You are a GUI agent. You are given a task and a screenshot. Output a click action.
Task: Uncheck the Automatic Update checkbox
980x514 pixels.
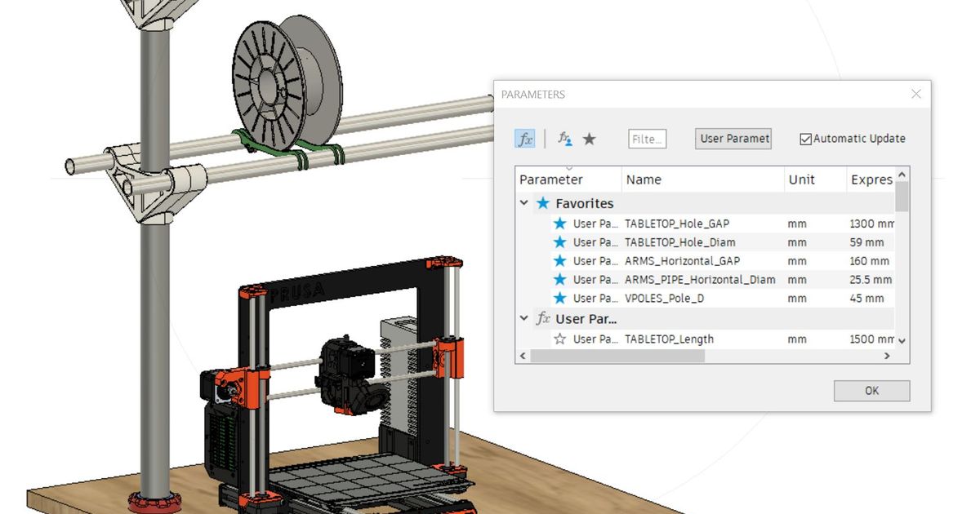point(804,138)
